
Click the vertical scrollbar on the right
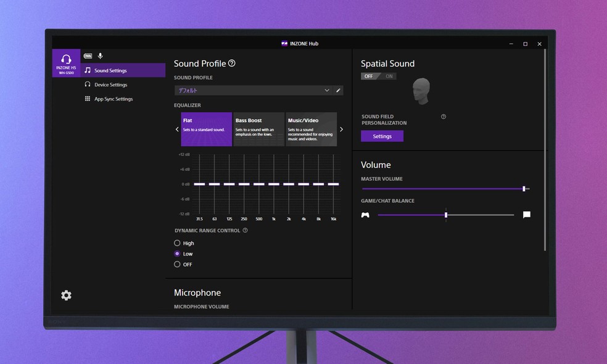[x=545, y=150]
